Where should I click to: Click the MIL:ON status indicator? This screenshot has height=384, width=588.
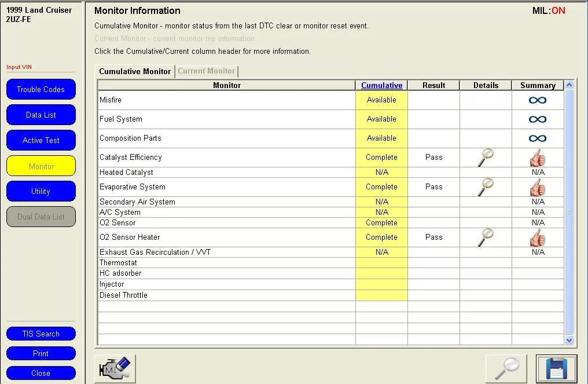549,11
